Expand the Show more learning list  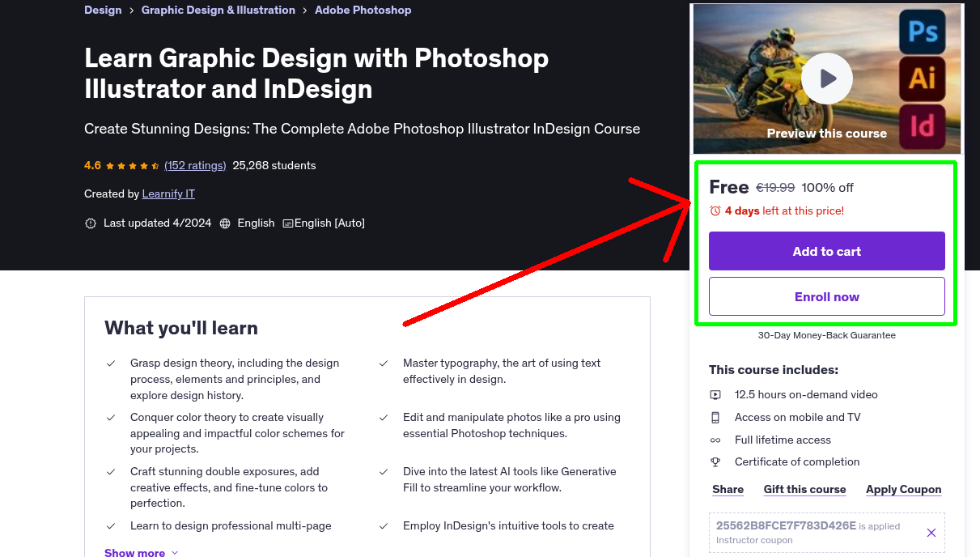[141, 552]
